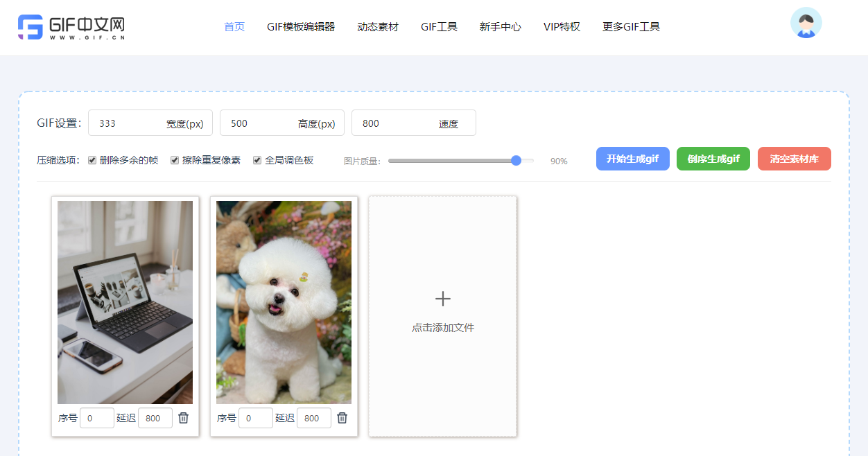
Task: Open the 新手中心 help center
Action: (500, 26)
